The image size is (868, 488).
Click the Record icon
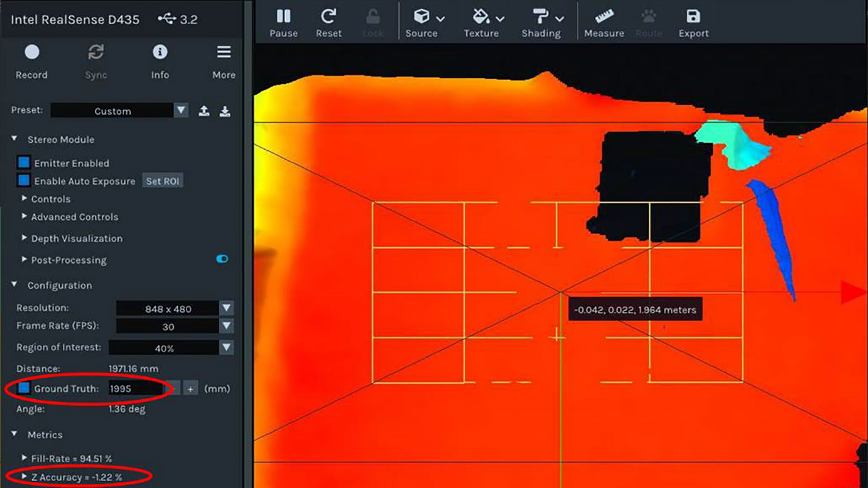pos(32,52)
